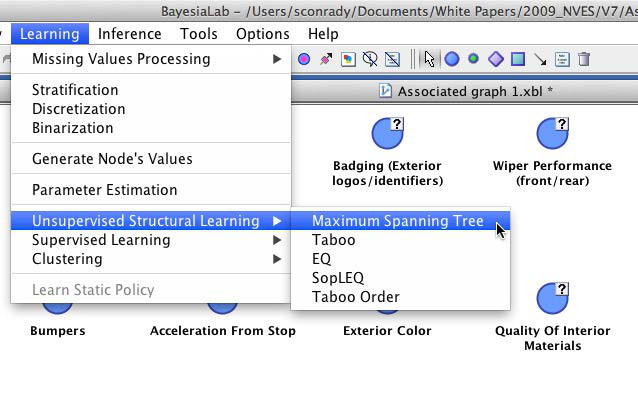Viewport: 638px width, 402px height.
Task: Select the blue square utility node tool
Action: point(518,59)
